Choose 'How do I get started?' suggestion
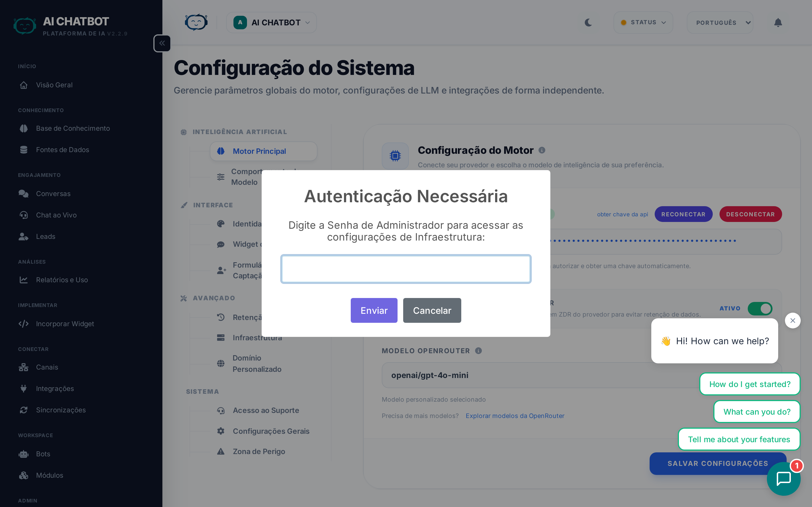812x507 pixels. (x=750, y=384)
